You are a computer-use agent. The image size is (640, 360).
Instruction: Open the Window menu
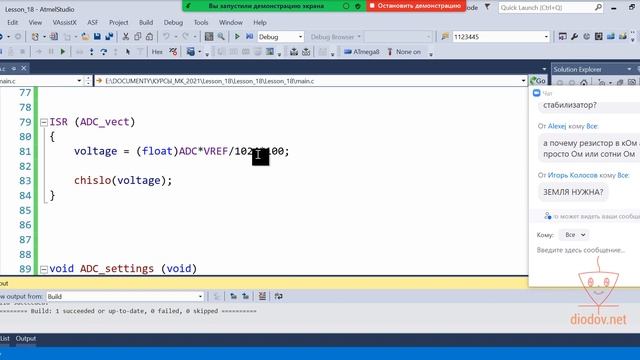(231, 22)
